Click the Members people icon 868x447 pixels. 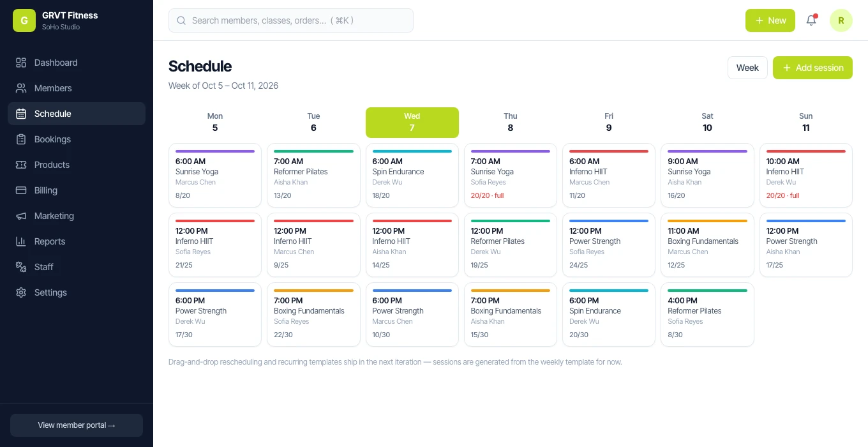click(21, 88)
